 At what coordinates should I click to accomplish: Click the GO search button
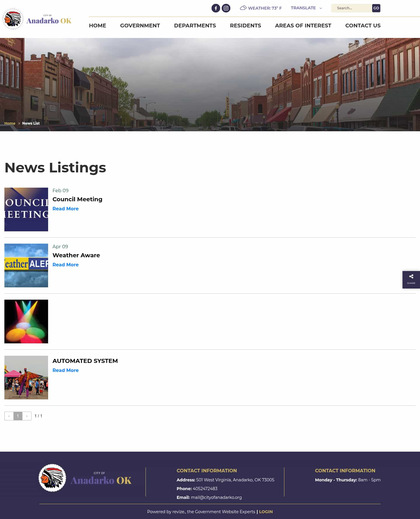[x=376, y=8]
